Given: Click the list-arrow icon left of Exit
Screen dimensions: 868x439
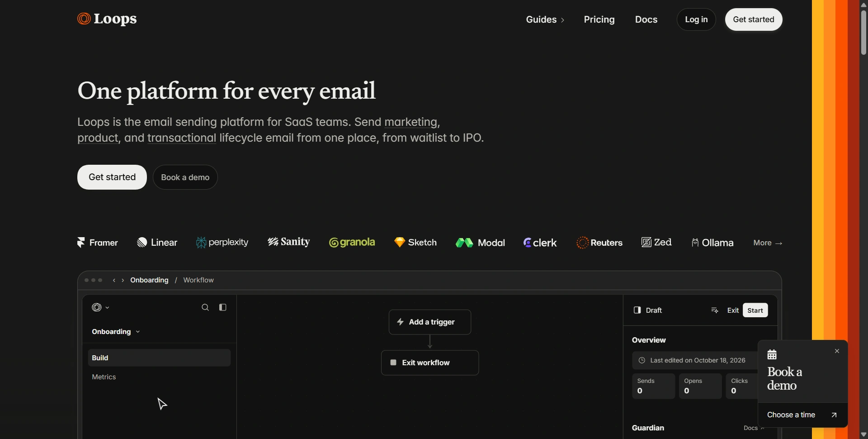Looking at the screenshot, I should [x=715, y=310].
